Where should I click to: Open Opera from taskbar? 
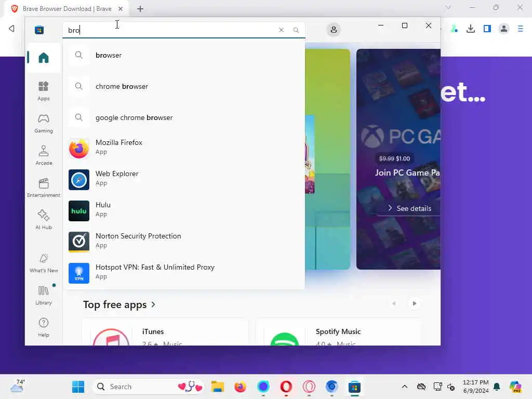click(x=286, y=387)
